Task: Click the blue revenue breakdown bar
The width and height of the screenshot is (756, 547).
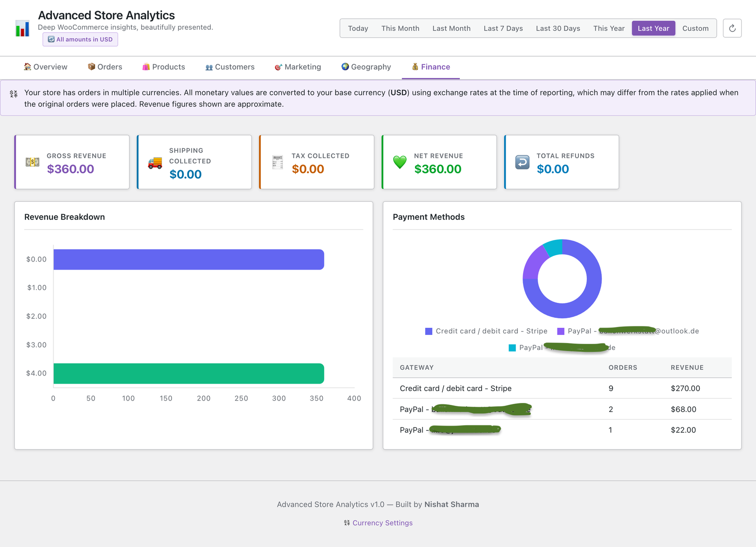Action: pyautogui.click(x=189, y=259)
